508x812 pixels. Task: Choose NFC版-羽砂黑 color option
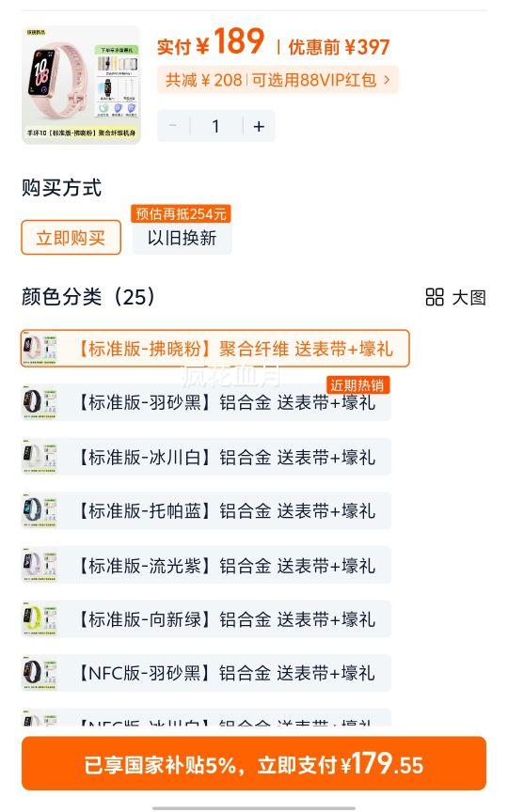tap(206, 673)
